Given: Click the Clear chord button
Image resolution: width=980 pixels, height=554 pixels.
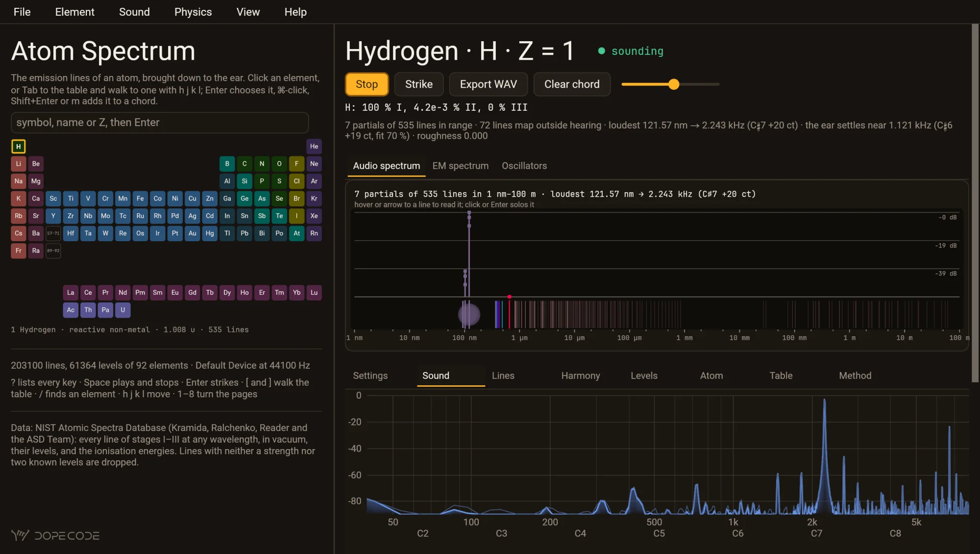Looking at the screenshot, I should pos(572,84).
